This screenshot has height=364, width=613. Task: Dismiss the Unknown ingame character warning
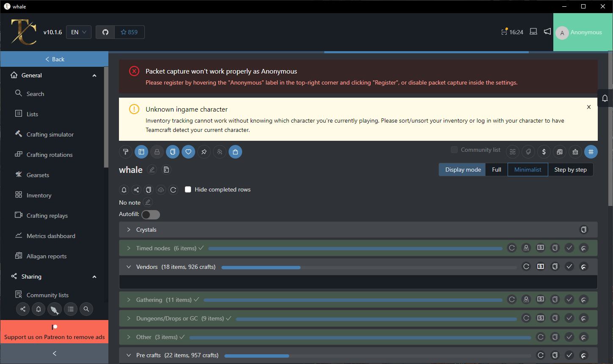pyautogui.click(x=589, y=107)
